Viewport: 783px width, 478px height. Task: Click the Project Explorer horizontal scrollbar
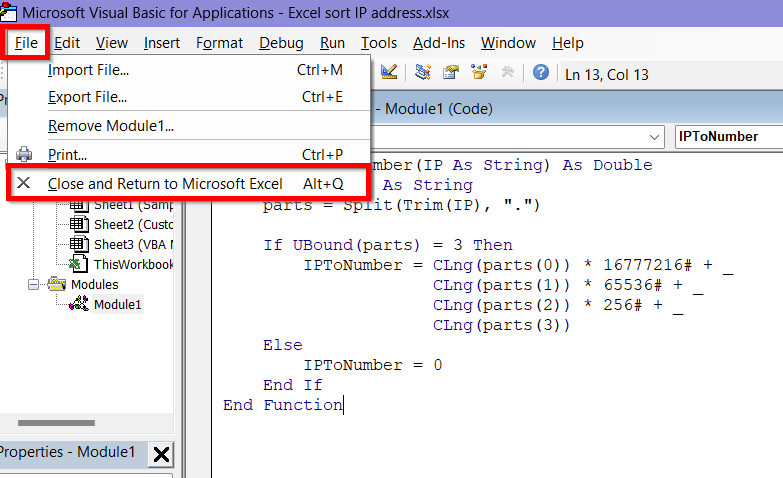[56, 423]
